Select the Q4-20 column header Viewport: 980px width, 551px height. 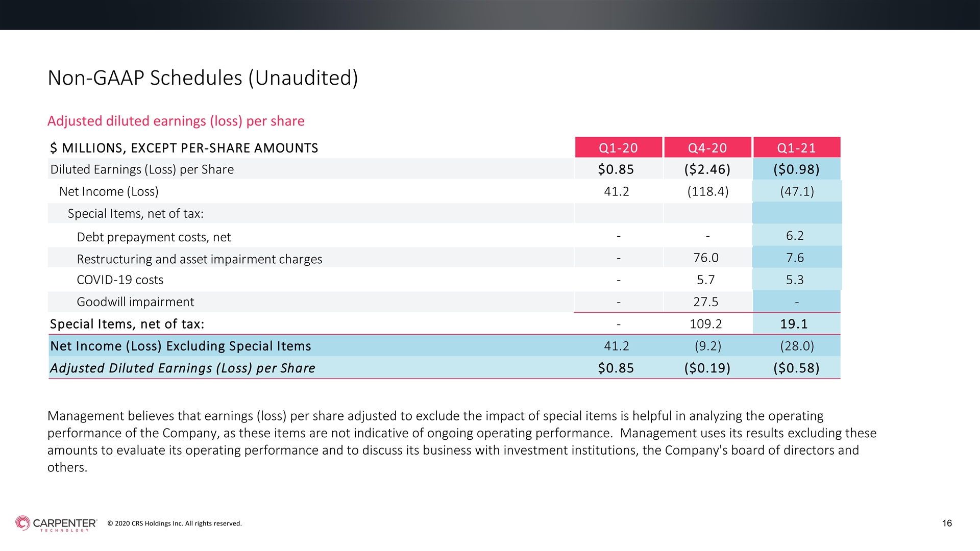[707, 147]
